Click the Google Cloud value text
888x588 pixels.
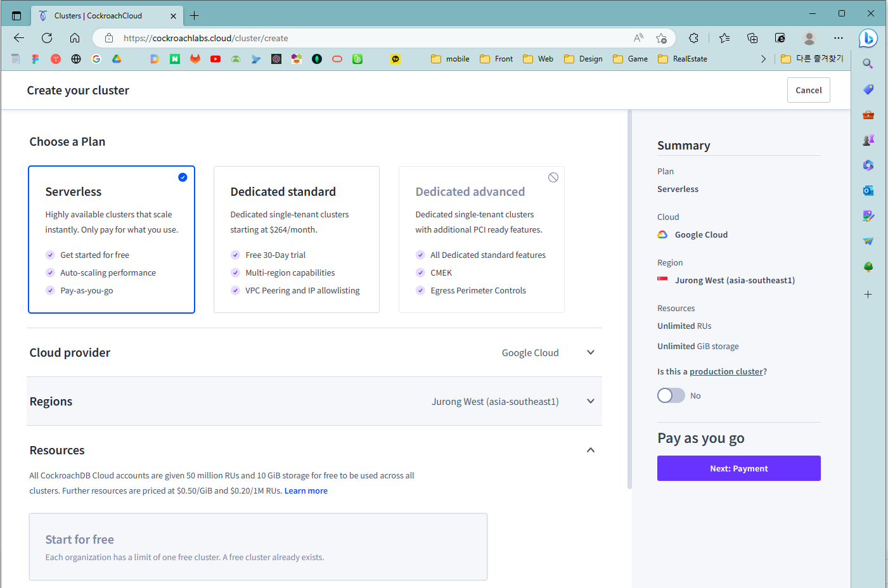coord(530,353)
